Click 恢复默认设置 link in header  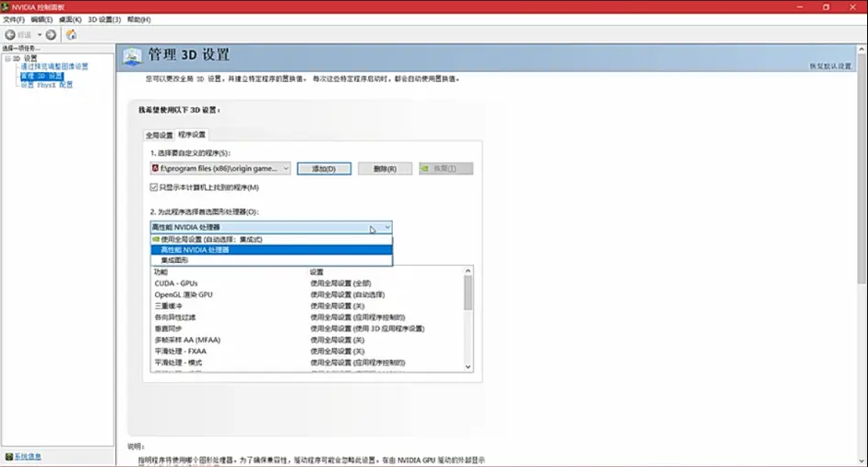pos(830,66)
